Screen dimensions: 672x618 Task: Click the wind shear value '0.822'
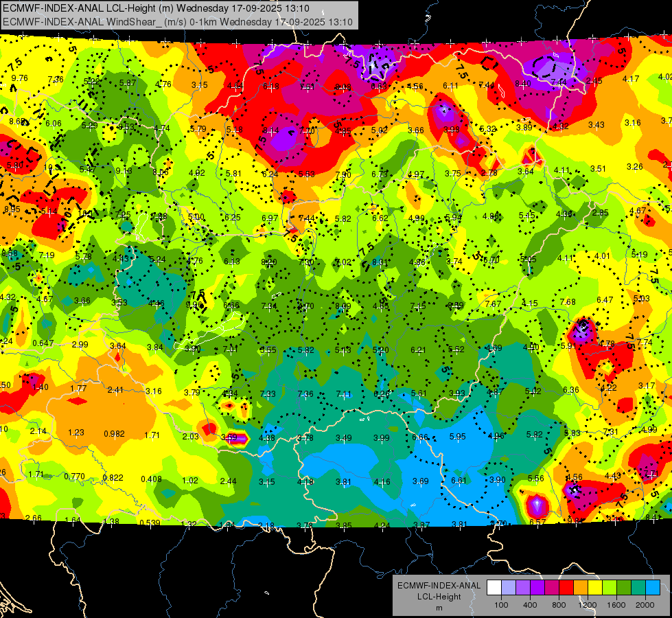coord(113,478)
